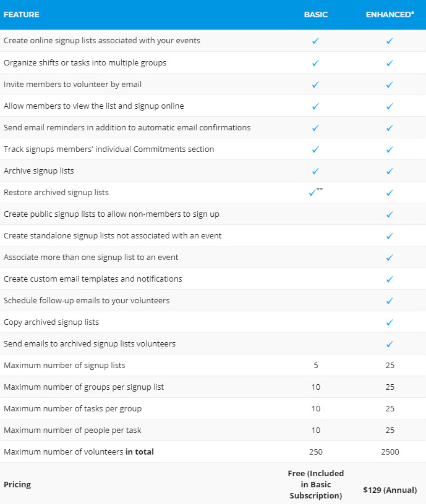Click Basic checkmark for sending email reminders
426x504 pixels.
pyautogui.click(x=315, y=128)
